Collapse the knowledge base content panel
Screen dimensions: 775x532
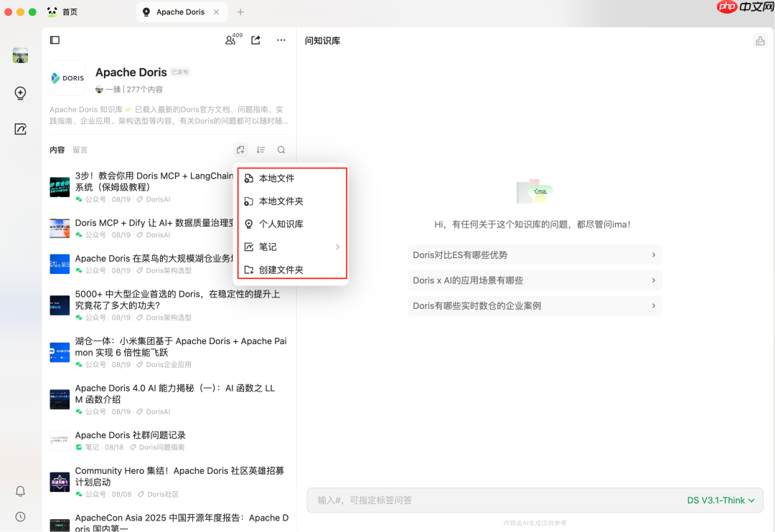click(55, 40)
